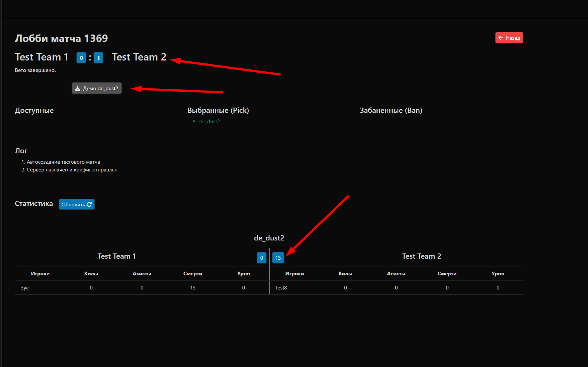
Task: Click the 0 score badge in statistics table
Action: coord(261,258)
